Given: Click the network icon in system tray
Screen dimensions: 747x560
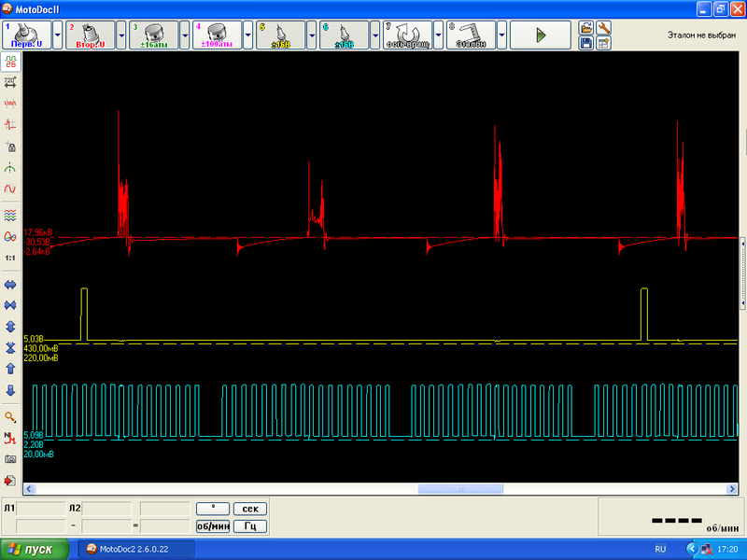Looking at the screenshot, I should 707,550.
